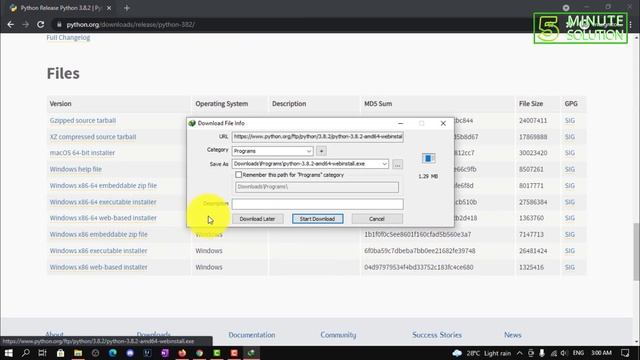
Task: Open the green Camtasia taskbar icon
Action: 217,353
